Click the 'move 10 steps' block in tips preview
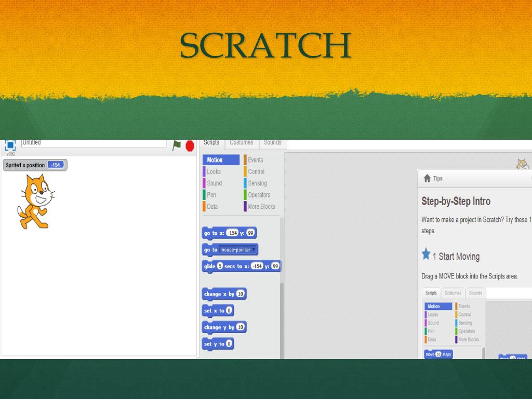The image size is (532, 399). [438, 354]
